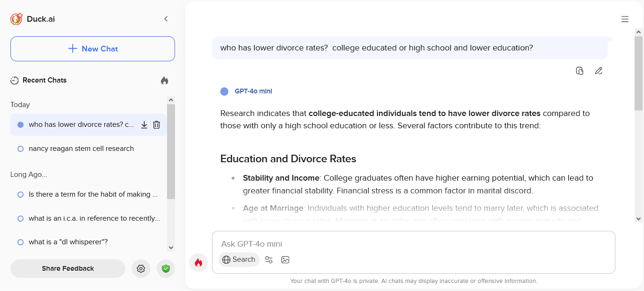Click the fire button left of chat input

[x=199, y=263]
